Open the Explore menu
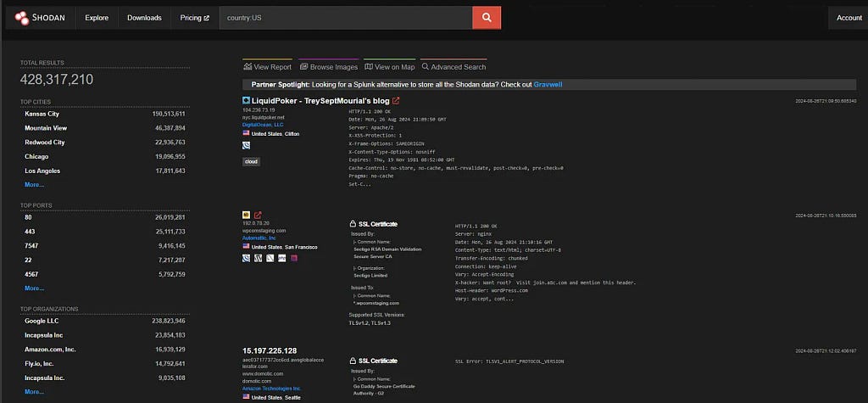 [97, 18]
